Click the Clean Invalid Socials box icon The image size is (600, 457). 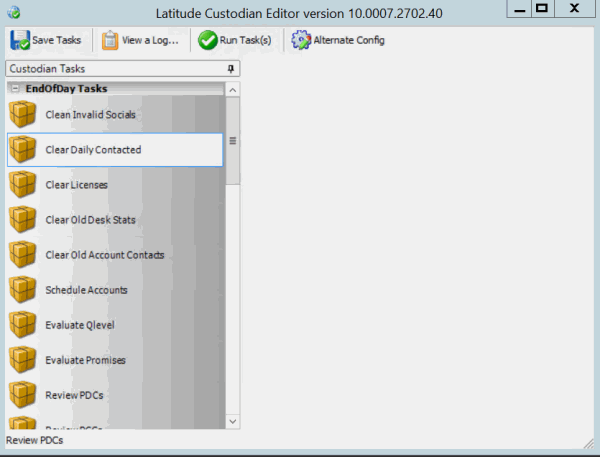23,114
